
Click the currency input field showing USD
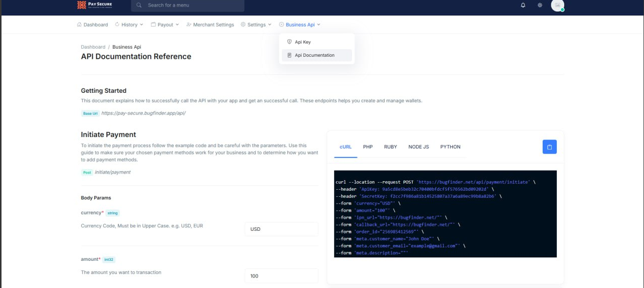[281, 229]
